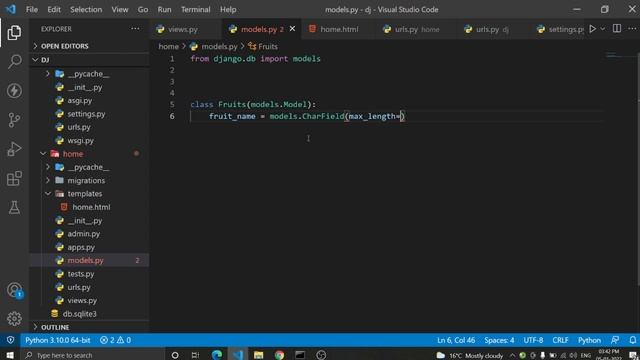Click Ln 6, Col 46 in status bar
This screenshot has height=360, width=640.
[456, 340]
